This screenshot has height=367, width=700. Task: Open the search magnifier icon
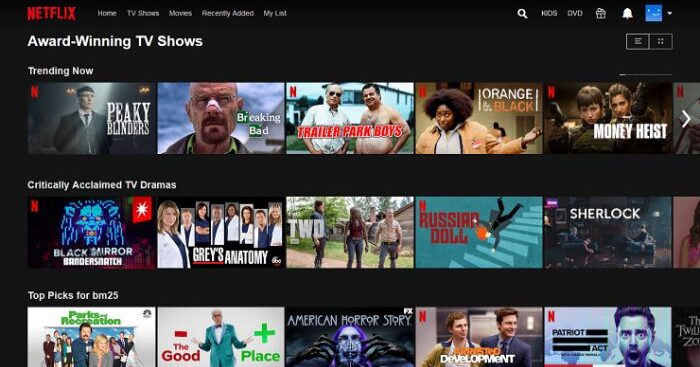[522, 14]
